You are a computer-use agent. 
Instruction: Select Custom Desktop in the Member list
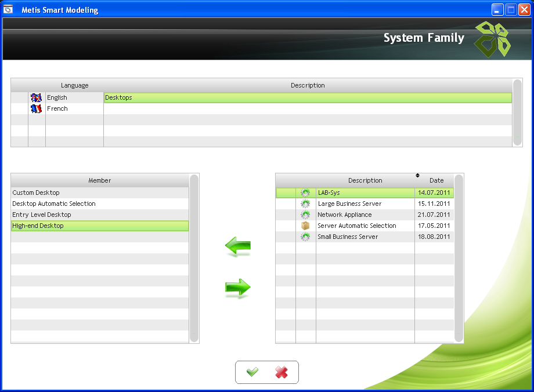coord(100,193)
